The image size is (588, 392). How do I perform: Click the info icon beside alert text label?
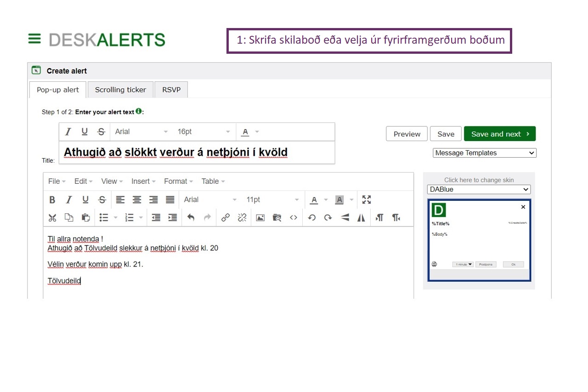(139, 111)
